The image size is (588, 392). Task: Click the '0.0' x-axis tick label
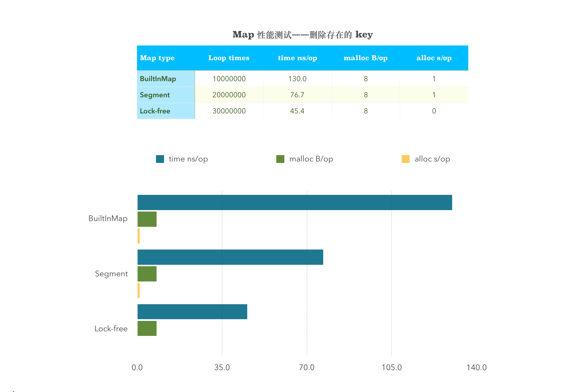pos(137,367)
